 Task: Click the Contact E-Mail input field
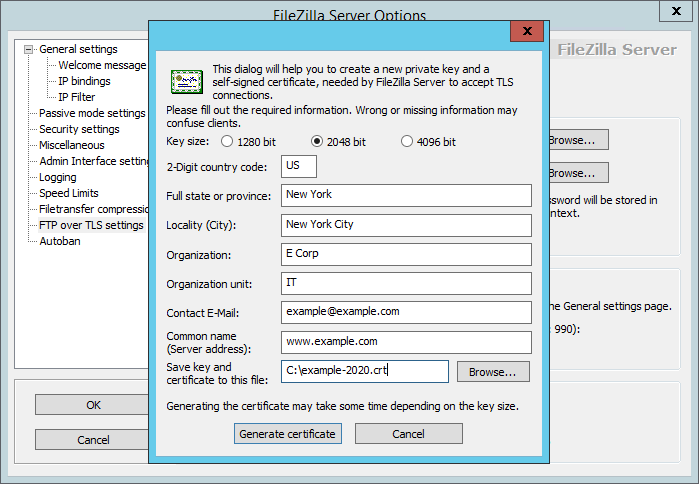click(405, 312)
